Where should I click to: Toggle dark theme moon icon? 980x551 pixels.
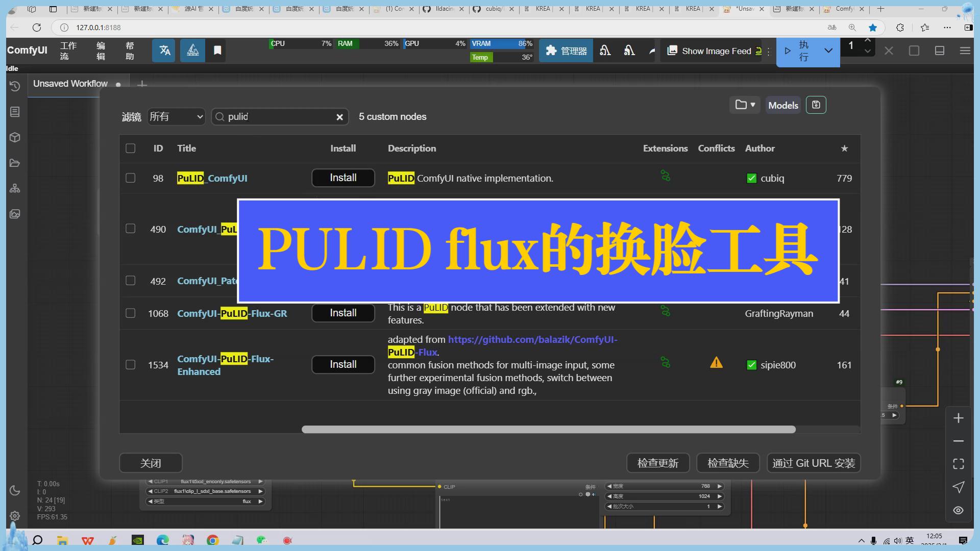pyautogui.click(x=15, y=490)
